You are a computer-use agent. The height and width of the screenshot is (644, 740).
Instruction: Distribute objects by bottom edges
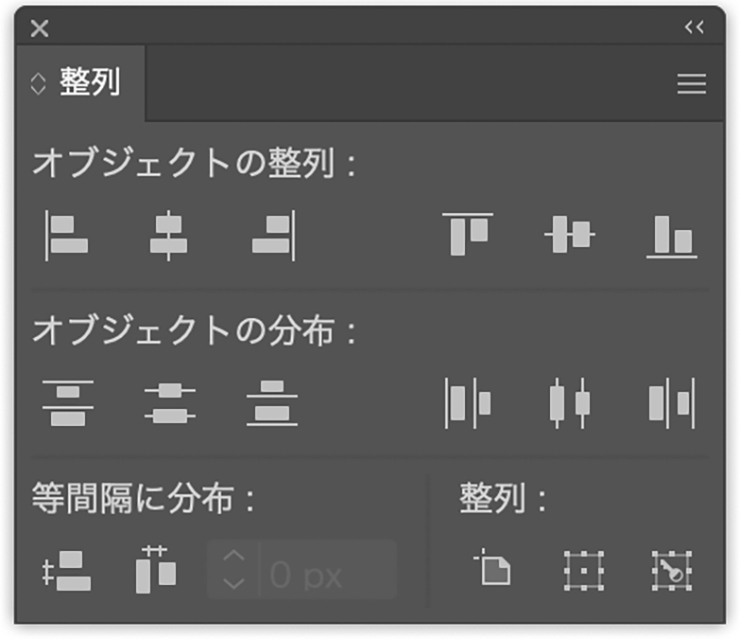tap(272, 403)
